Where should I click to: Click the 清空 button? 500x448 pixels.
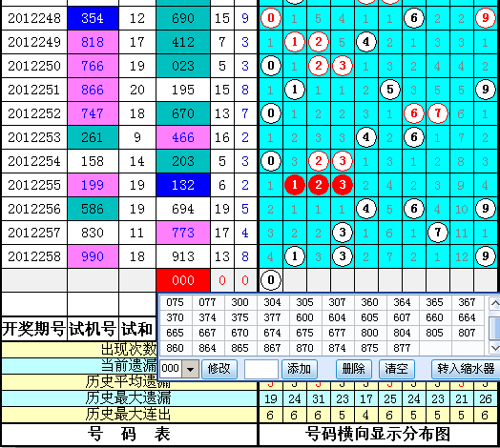(396, 369)
